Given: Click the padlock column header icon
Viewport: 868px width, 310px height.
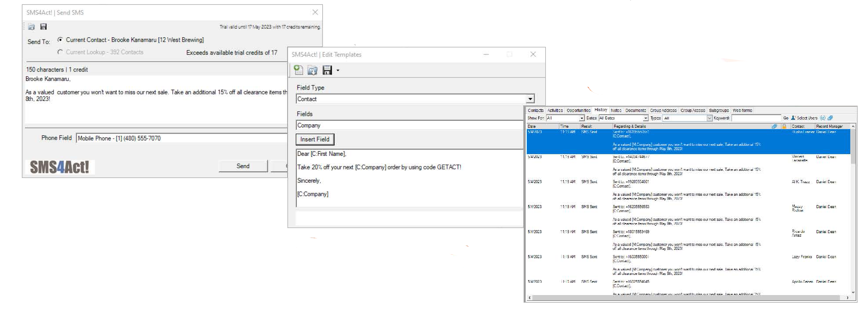Looking at the screenshot, I should (784, 126).
